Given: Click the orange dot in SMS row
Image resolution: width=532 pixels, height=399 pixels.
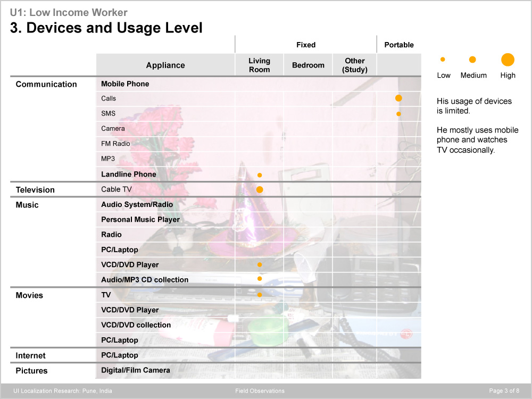Looking at the screenshot, I should pos(398,114).
